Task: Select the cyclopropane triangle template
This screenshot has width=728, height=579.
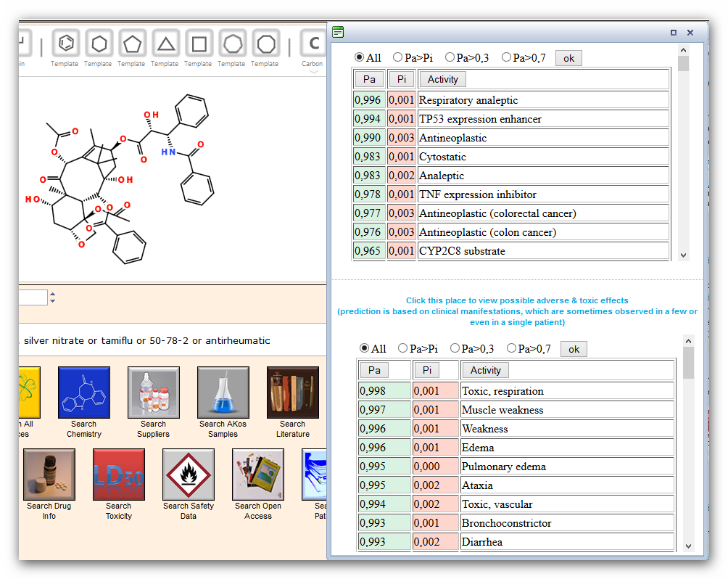Action: pyautogui.click(x=166, y=44)
